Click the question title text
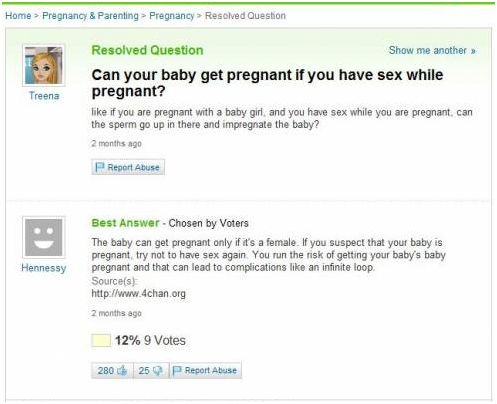497x404 pixels. pyautogui.click(x=267, y=83)
